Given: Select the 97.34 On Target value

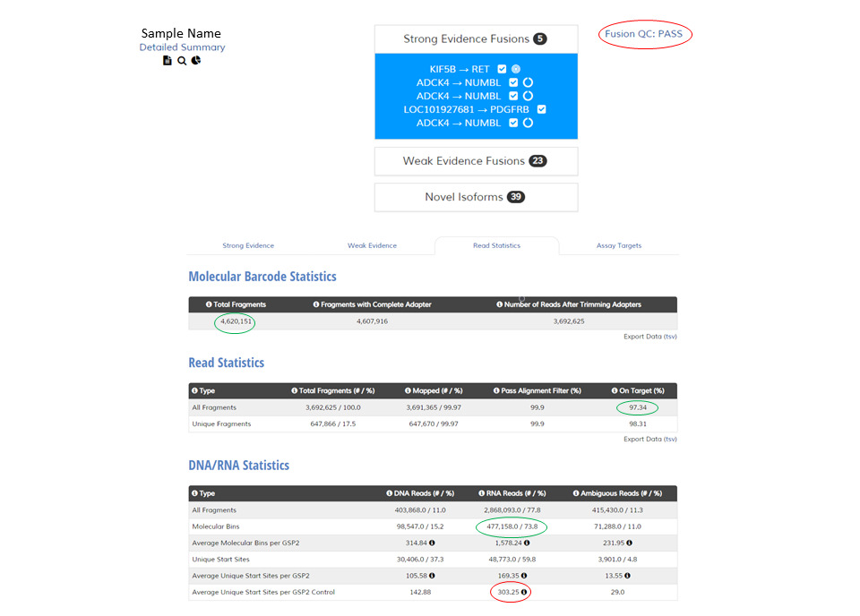Looking at the screenshot, I should (x=637, y=407).
